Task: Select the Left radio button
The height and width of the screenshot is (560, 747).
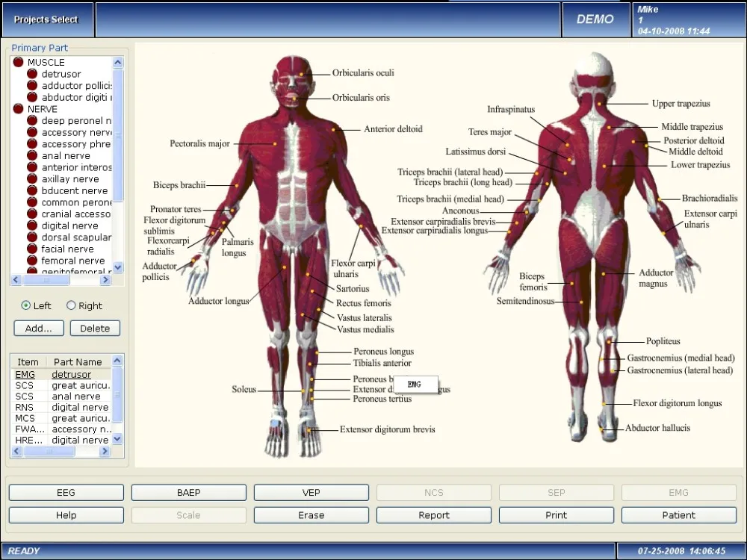Action: pyautogui.click(x=25, y=305)
